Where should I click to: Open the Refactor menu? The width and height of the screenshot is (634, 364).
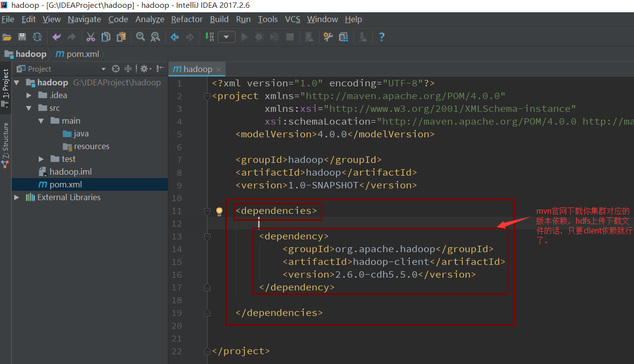(x=187, y=19)
